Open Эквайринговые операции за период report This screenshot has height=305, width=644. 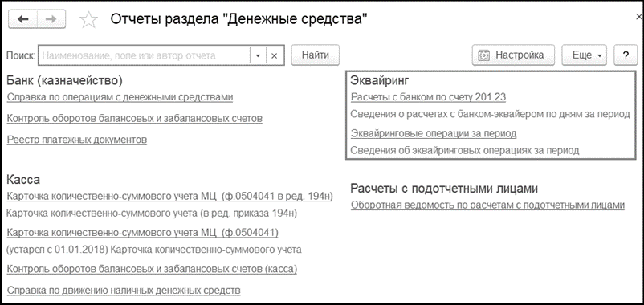pos(434,133)
